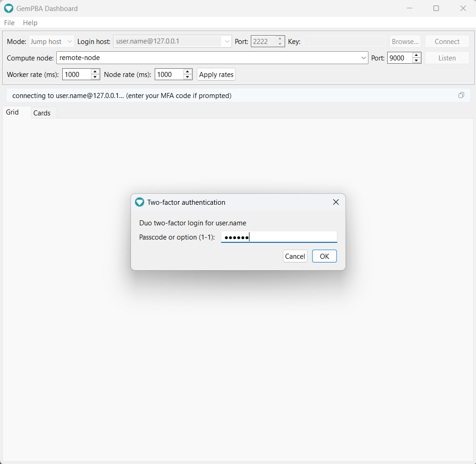Decrease Worker rate with down arrow
The width and height of the screenshot is (476, 464).
click(95, 77)
